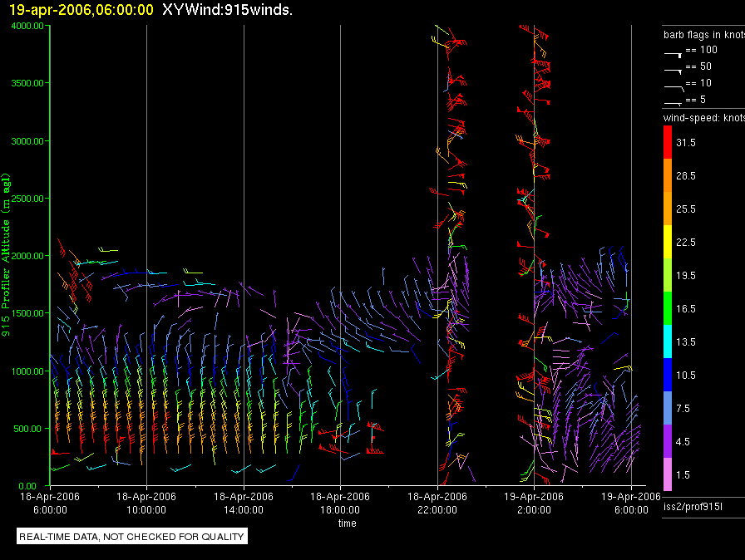Click the XYWind:915winds plot title
This screenshot has width=745, height=560.
click(227, 10)
